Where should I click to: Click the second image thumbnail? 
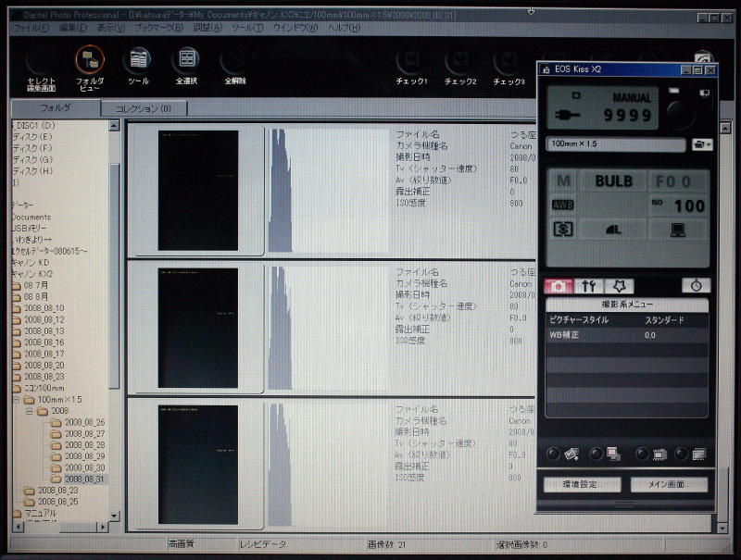click(198, 328)
